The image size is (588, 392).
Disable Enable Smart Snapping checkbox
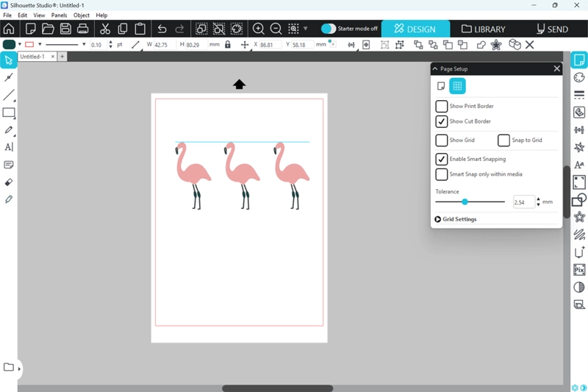coord(442,160)
